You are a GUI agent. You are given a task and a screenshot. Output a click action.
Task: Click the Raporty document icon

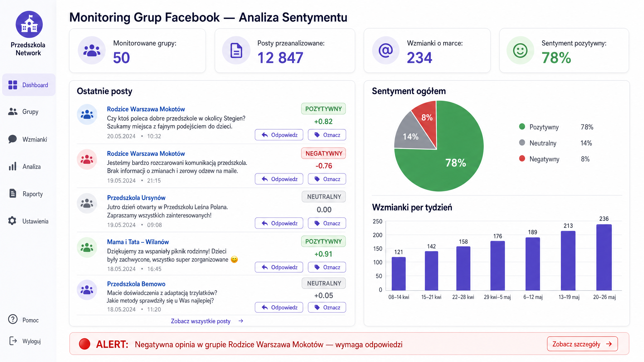(x=13, y=194)
